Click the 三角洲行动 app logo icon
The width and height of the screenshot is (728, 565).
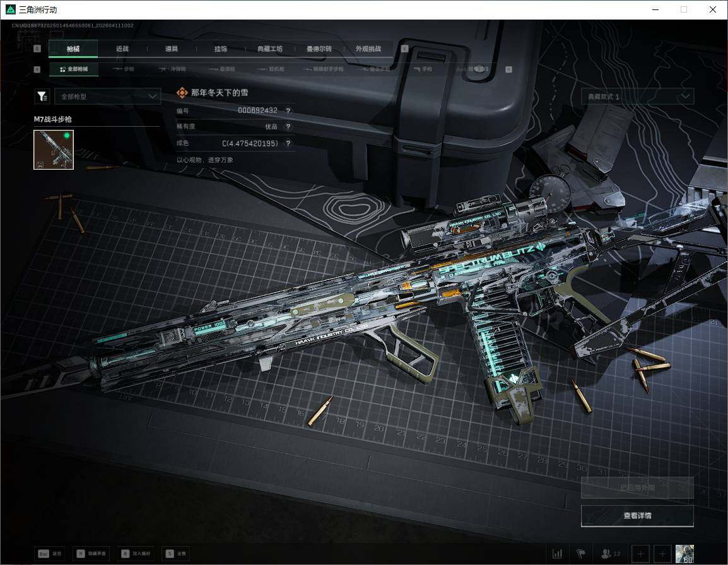click(10, 9)
